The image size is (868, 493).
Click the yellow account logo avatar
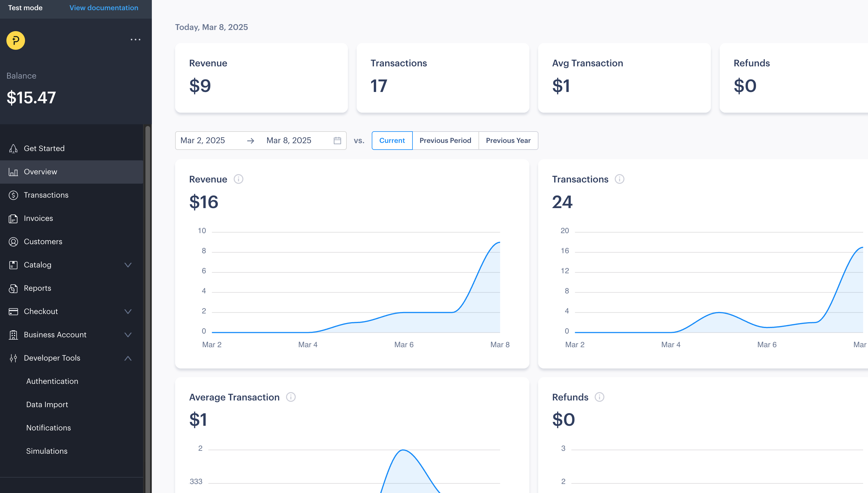tap(16, 41)
